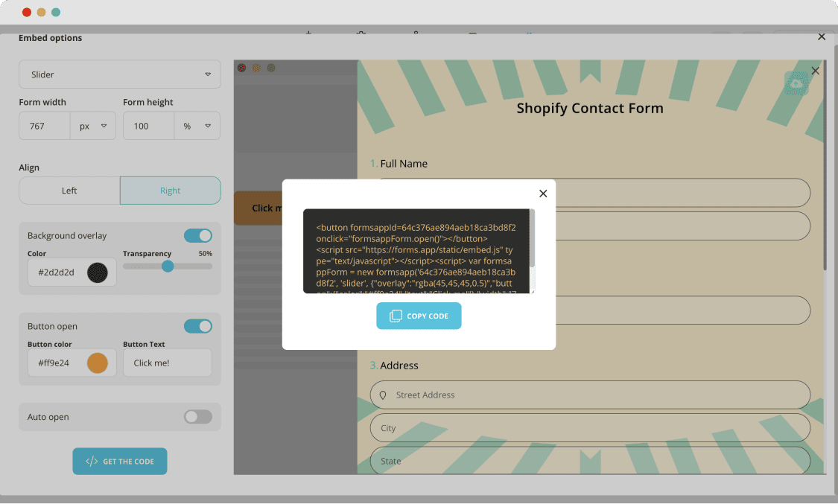Click the Transparency slider handle
This screenshot has height=504, width=838.
[168, 266]
